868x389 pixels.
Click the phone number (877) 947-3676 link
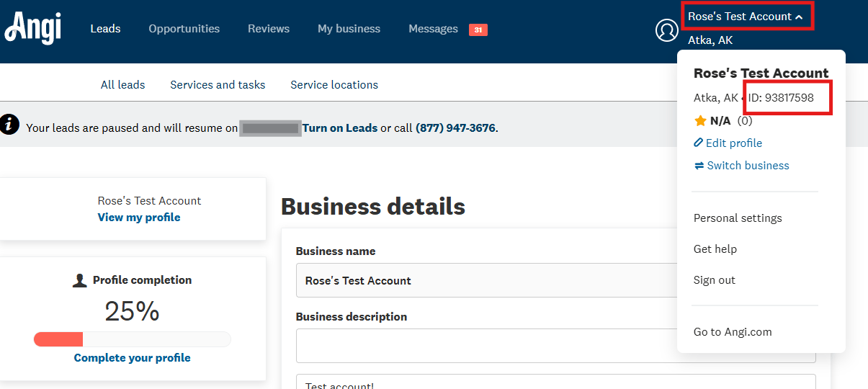pos(455,128)
